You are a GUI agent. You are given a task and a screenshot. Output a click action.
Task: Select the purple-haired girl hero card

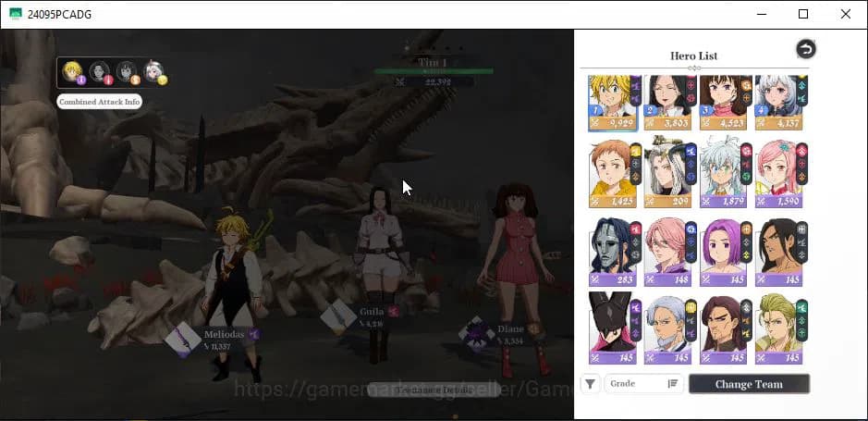pos(724,252)
